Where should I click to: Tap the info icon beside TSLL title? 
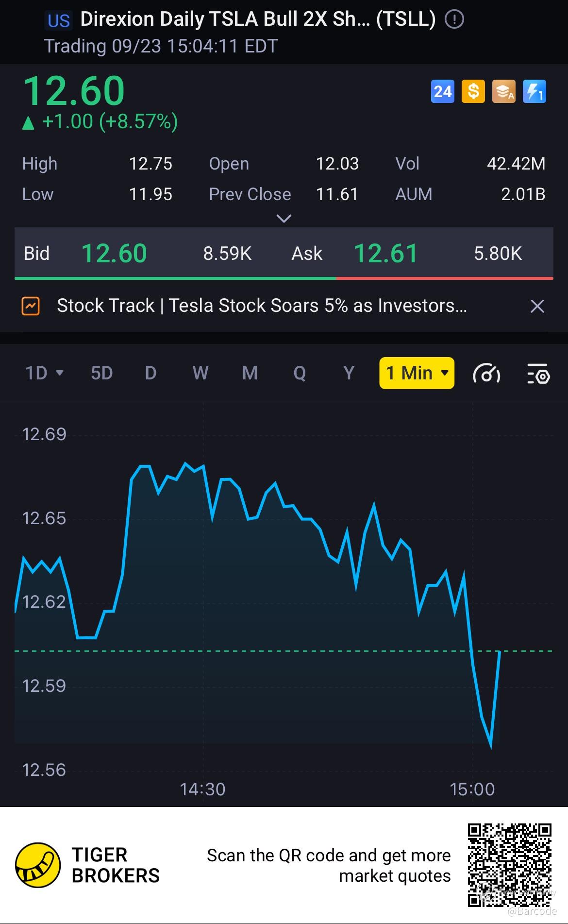454,19
